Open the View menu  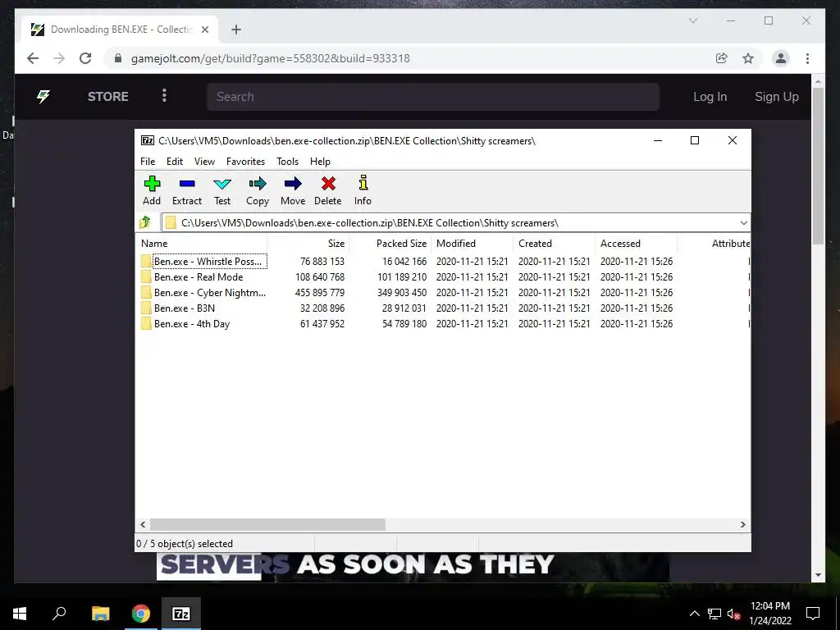click(204, 162)
